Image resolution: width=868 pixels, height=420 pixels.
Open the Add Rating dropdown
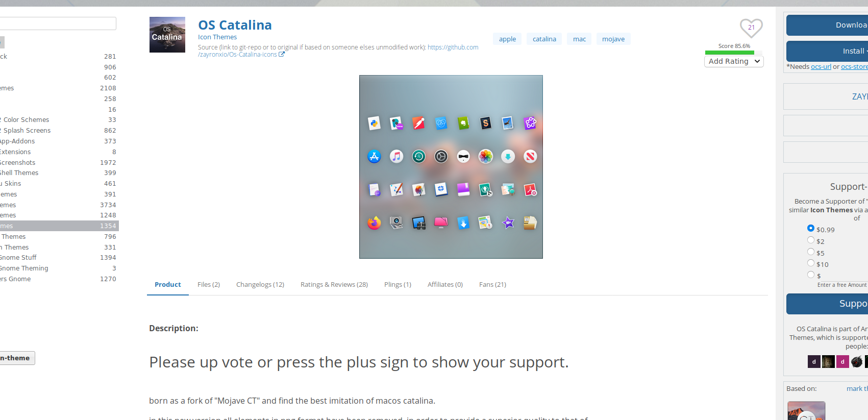[x=734, y=61]
